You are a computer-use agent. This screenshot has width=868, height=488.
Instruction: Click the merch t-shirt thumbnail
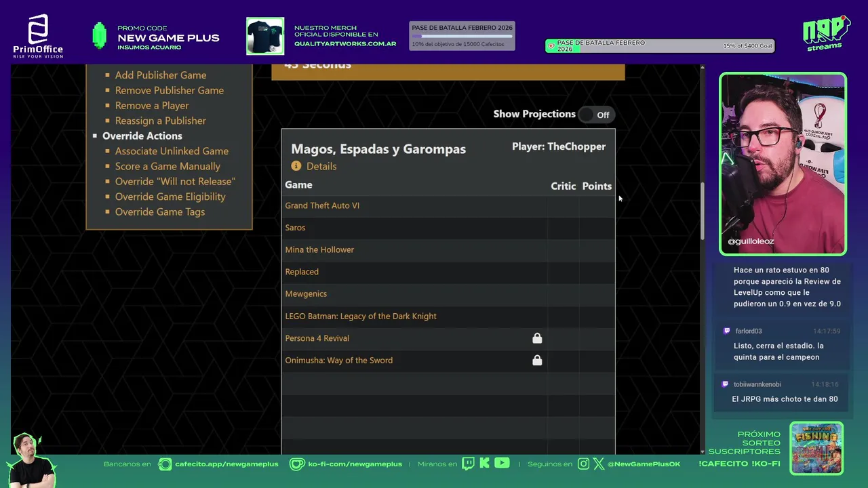point(265,36)
